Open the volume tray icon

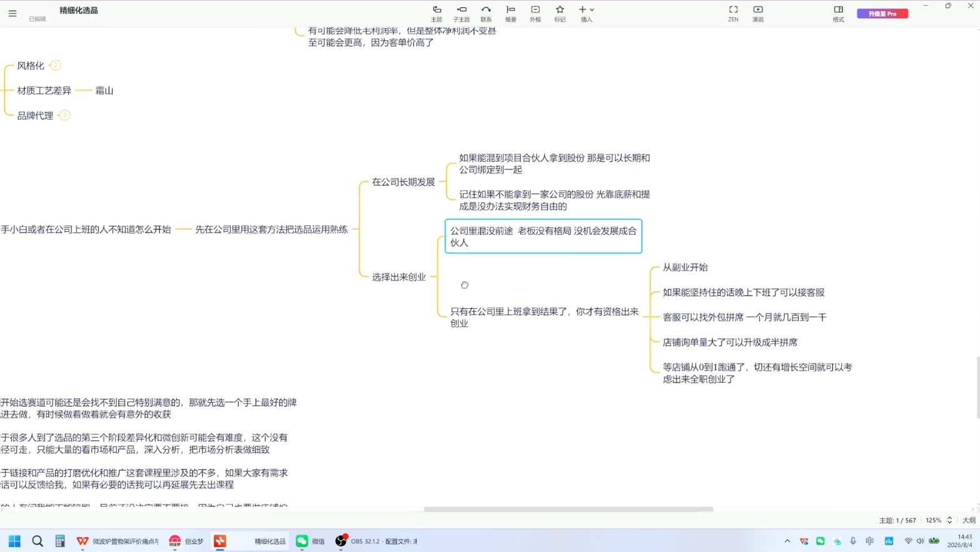coord(920,541)
